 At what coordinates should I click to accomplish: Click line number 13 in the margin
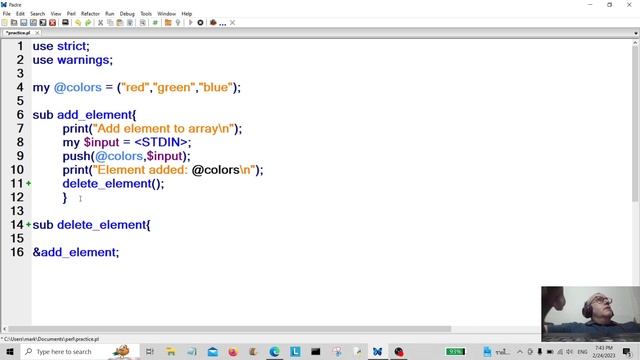(x=17, y=211)
